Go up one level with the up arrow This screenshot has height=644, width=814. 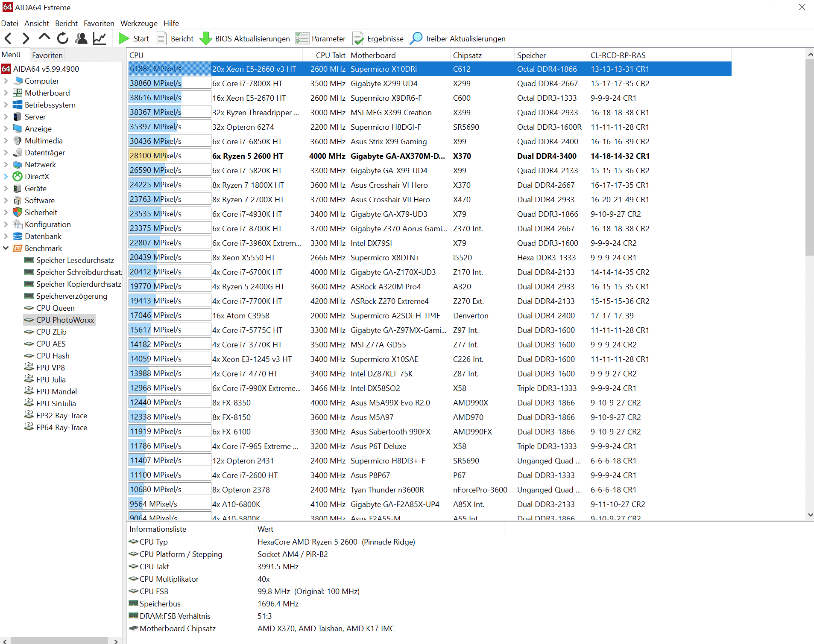44,38
